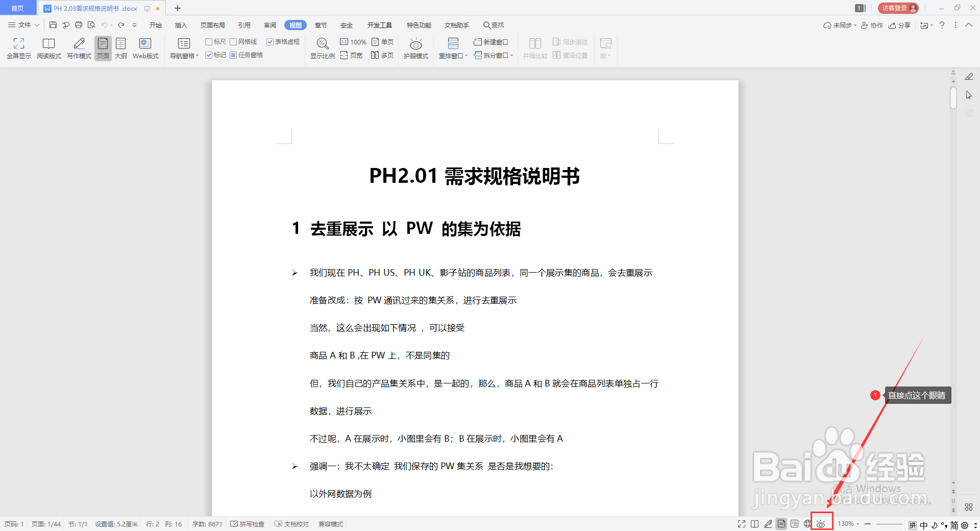
Task: Open Web版式 web layout view
Action: point(145,48)
